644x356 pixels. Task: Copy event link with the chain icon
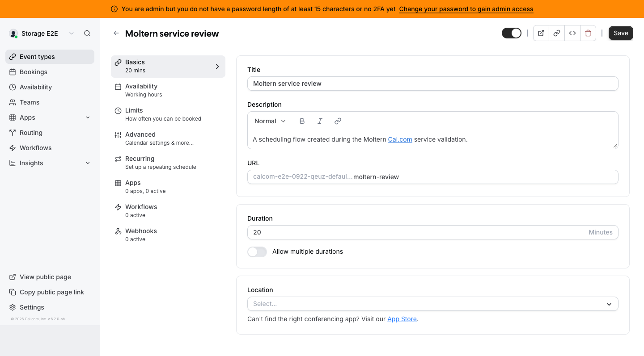[x=557, y=33]
